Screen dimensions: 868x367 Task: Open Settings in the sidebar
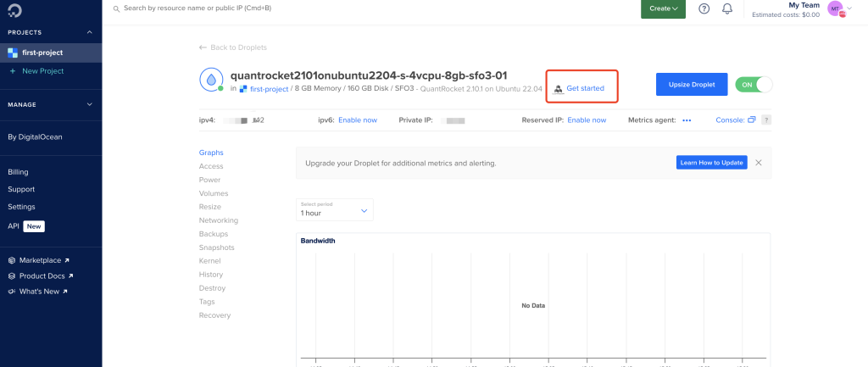[21, 207]
